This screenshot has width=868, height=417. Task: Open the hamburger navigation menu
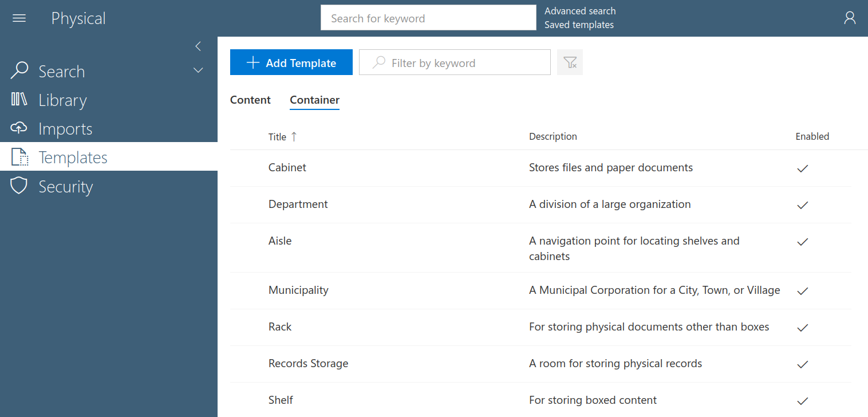point(19,18)
